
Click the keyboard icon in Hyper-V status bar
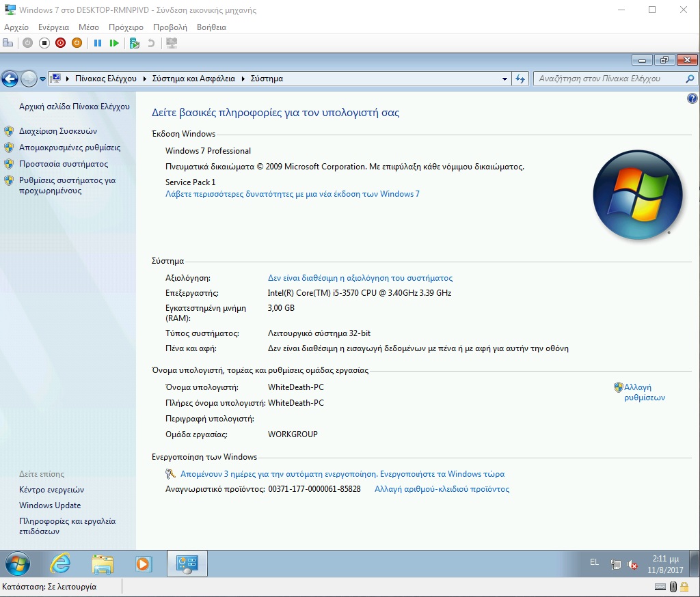coord(660,587)
